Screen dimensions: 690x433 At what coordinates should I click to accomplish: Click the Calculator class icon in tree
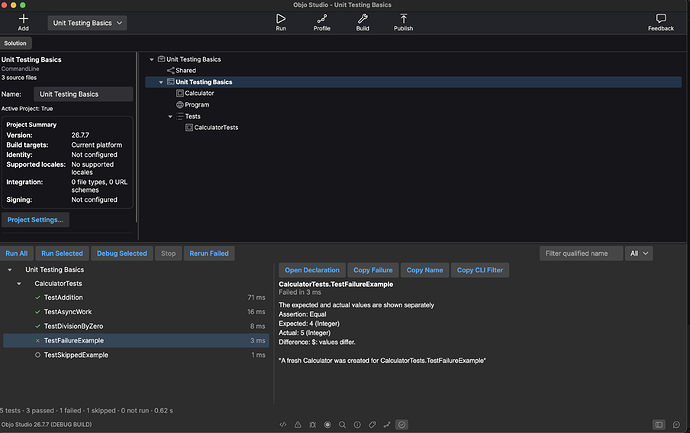(180, 93)
